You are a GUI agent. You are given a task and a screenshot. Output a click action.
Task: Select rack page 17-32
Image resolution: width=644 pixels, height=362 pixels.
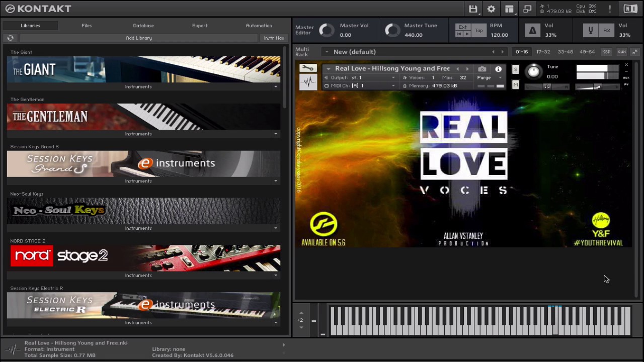[543, 52]
